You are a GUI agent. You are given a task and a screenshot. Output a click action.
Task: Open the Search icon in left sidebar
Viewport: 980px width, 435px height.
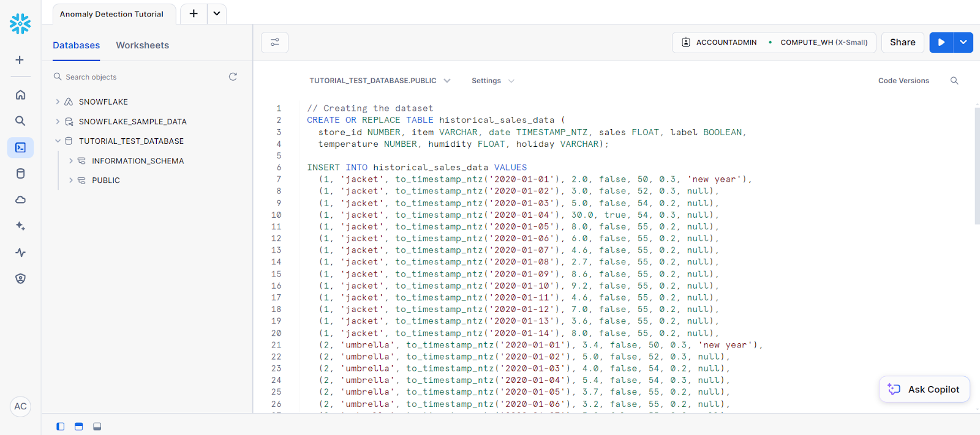click(x=20, y=121)
